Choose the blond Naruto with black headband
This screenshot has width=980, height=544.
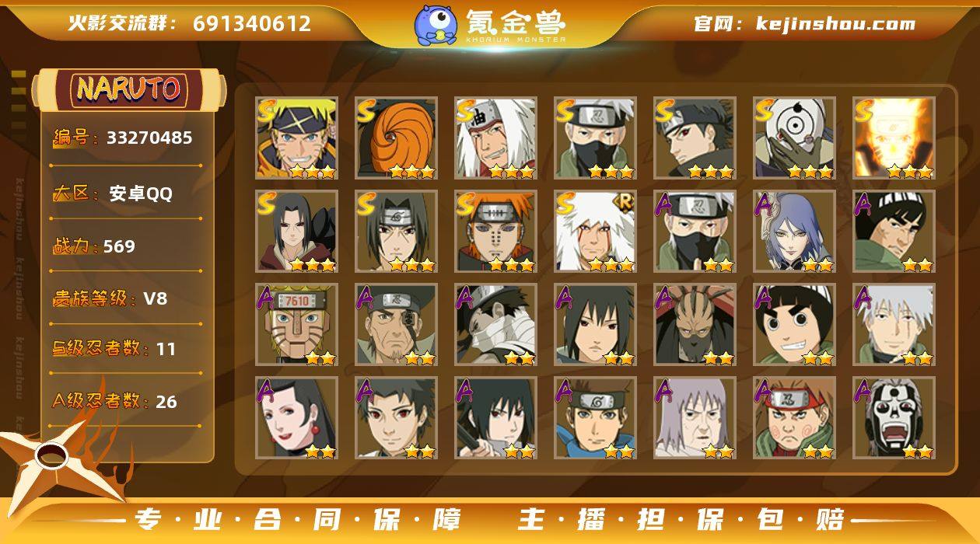click(297, 138)
